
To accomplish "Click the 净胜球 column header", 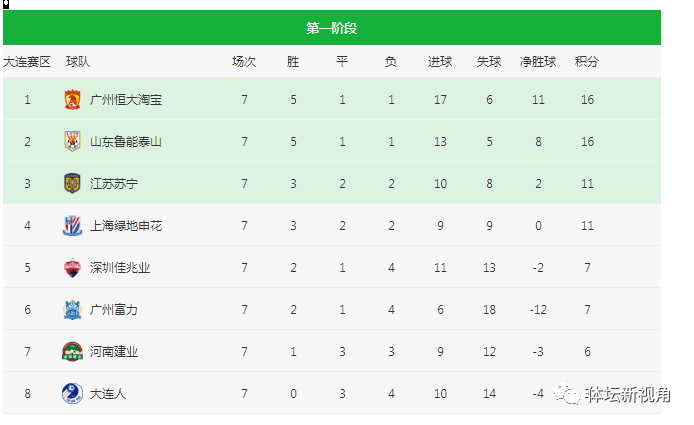I will coord(538,62).
